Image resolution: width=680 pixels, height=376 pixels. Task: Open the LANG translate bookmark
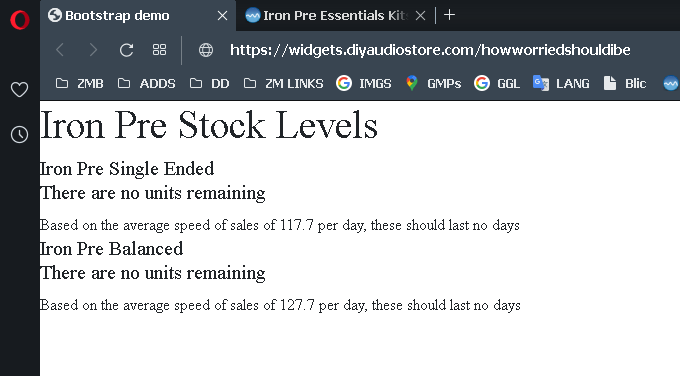(x=561, y=83)
